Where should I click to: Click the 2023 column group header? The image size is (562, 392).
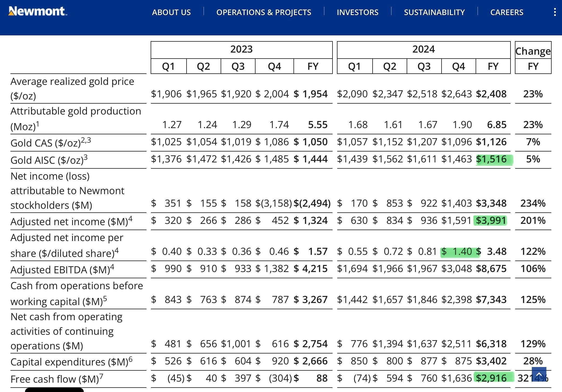(x=241, y=50)
